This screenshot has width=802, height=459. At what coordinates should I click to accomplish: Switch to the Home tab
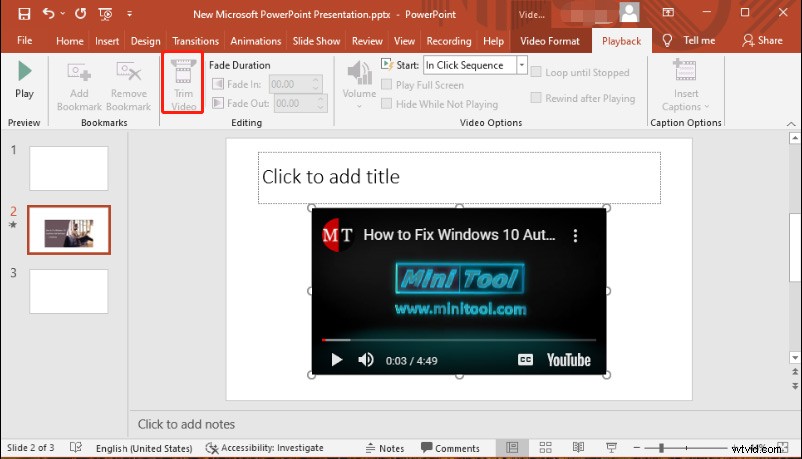(x=70, y=41)
